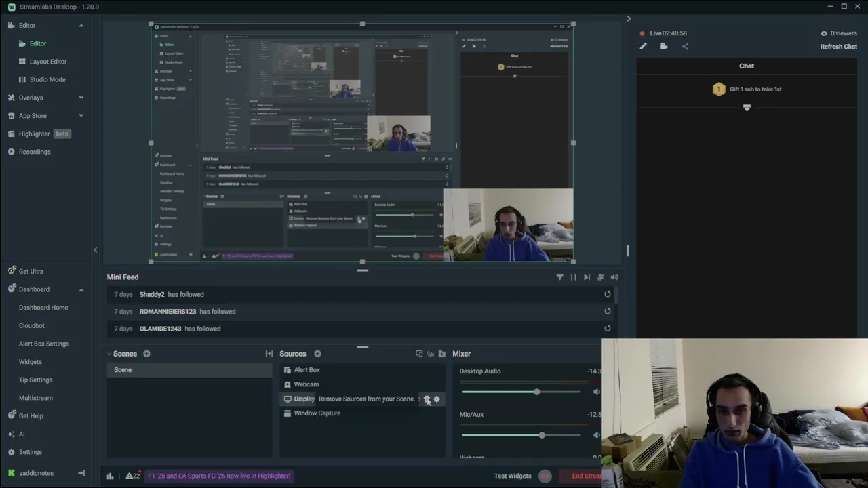Edit stream info pencil icon

(643, 47)
